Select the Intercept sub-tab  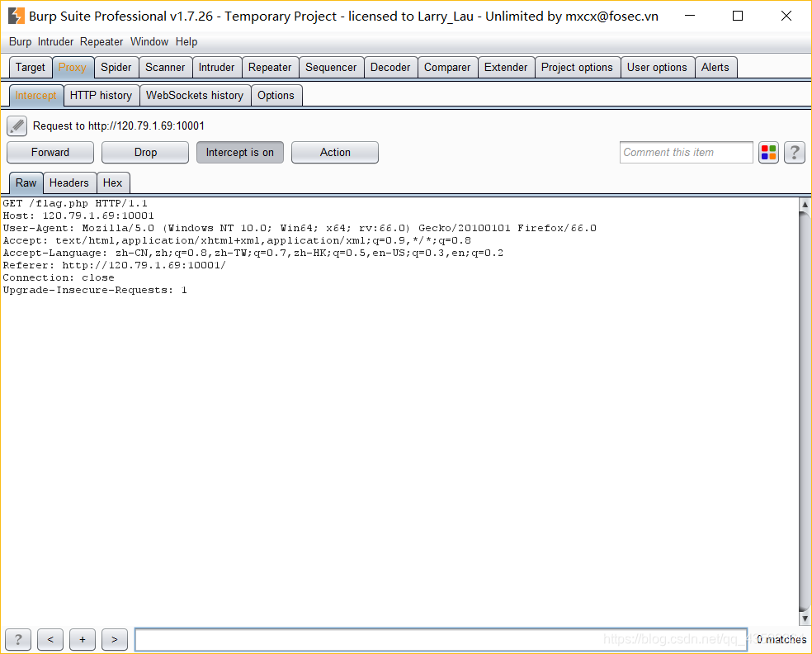click(36, 96)
